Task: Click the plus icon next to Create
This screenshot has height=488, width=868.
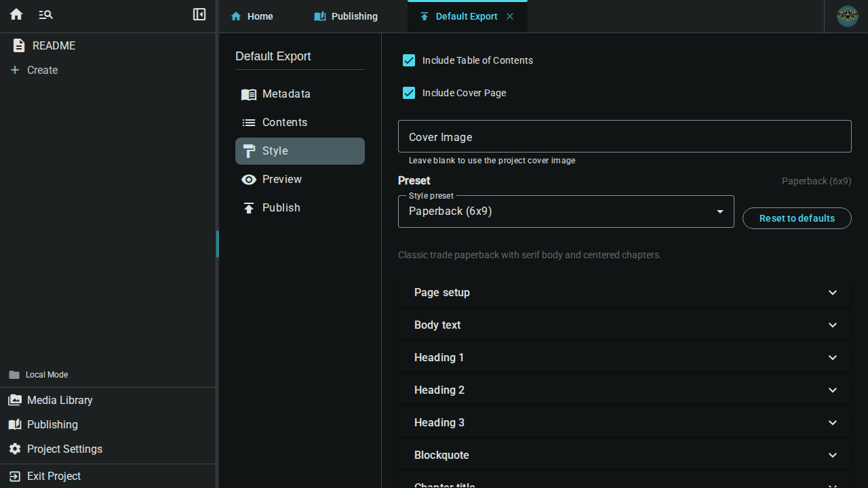Action: point(15,70)
